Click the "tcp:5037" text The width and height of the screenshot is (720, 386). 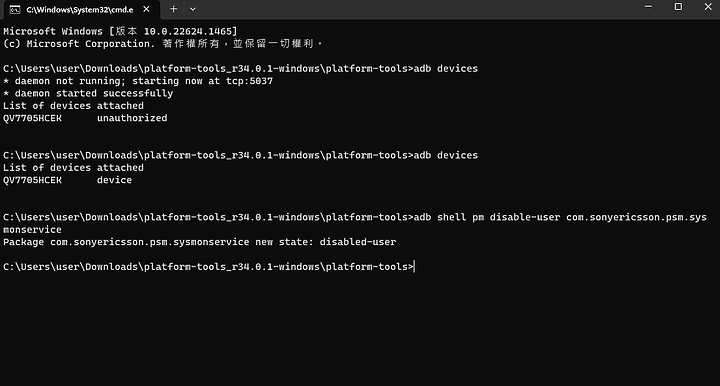[249, 81]
